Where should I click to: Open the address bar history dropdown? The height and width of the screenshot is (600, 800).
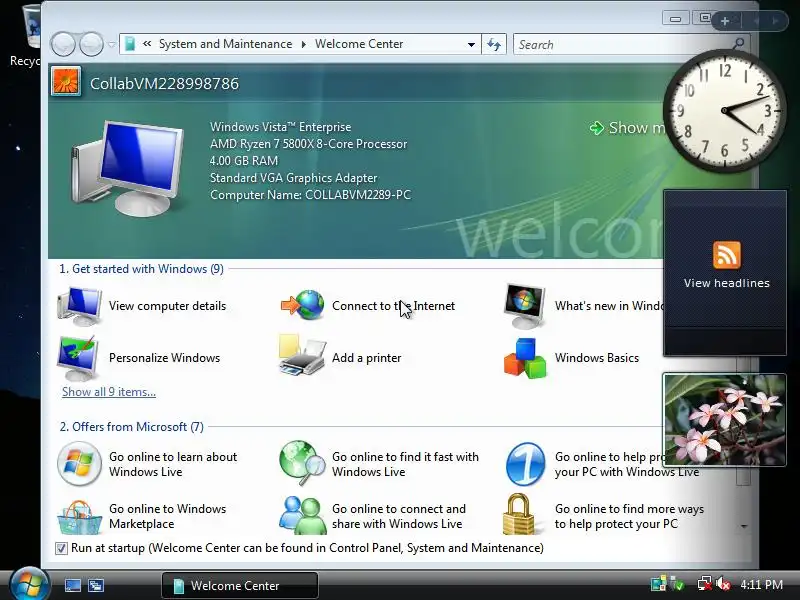point(471,44)
